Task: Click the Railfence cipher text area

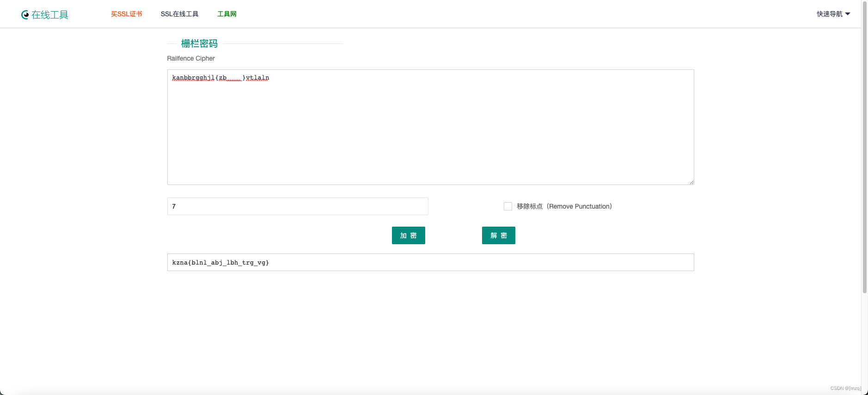Action: pos(431,127)
